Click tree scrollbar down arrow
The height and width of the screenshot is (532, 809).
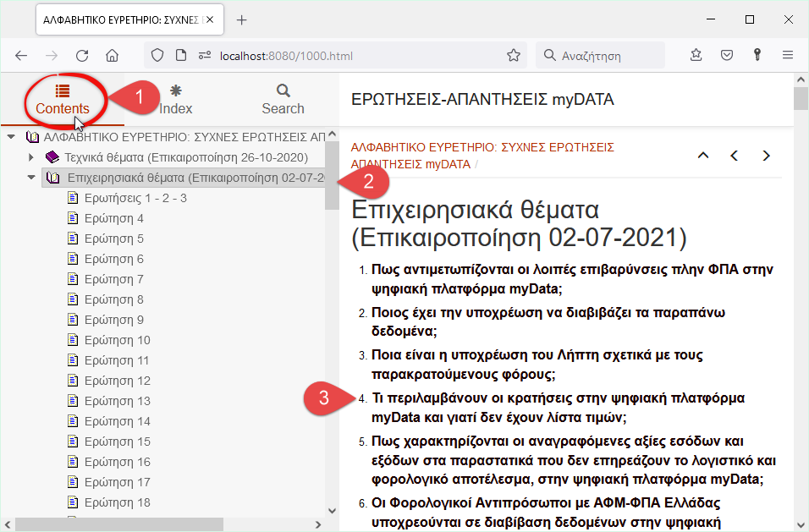coord(332,511)
